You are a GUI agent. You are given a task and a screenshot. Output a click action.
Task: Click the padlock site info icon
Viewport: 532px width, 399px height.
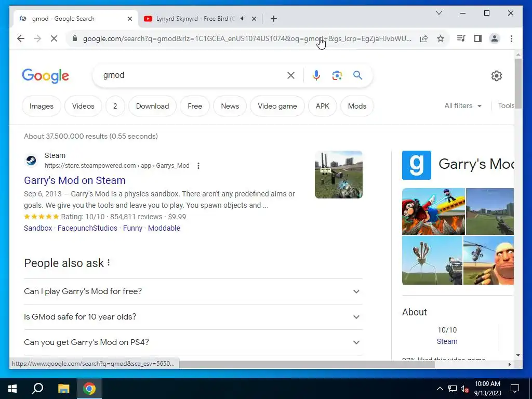pyautogui.click(x=75, y=38)
